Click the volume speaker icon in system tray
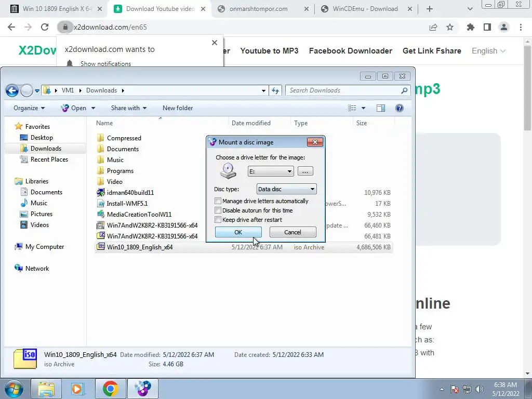The width and height of the screenshot is (532, 399). 480,389
